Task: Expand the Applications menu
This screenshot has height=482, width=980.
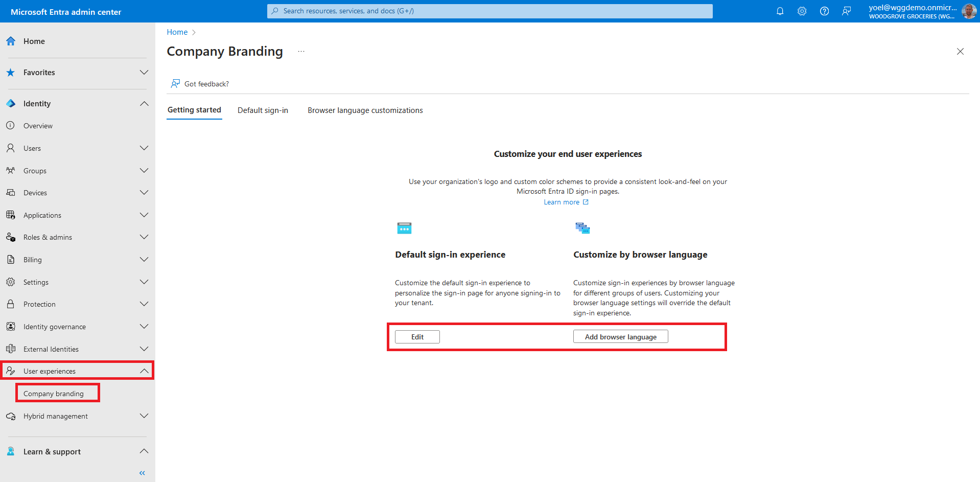Action: pos(144,215)
